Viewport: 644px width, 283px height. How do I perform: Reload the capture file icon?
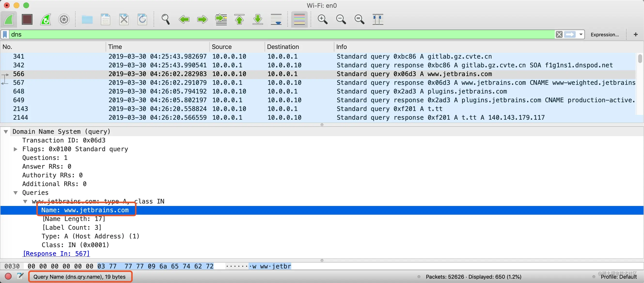142,19
